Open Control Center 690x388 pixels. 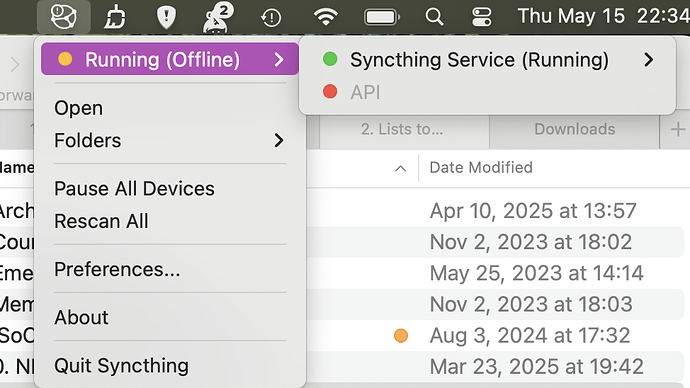coord(481,17)
